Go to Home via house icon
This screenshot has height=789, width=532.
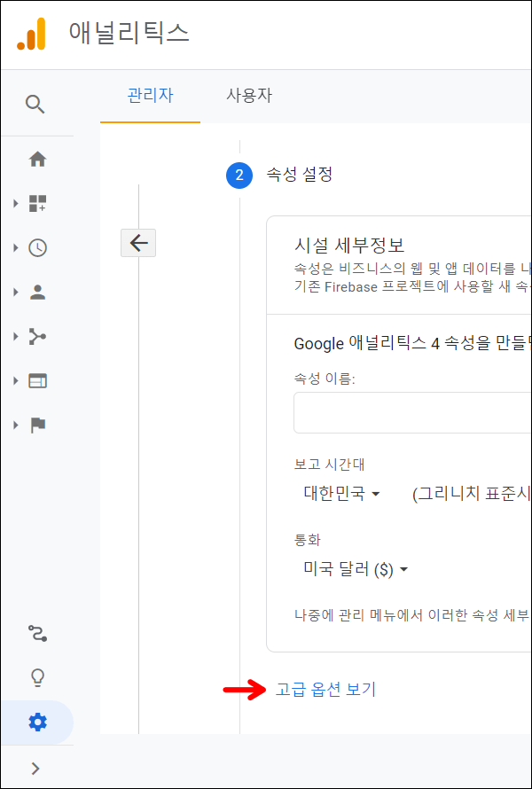coord(38,160)
